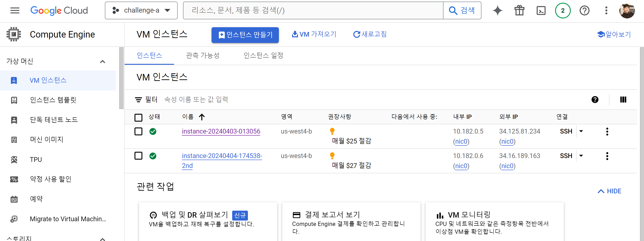Click the recommendation bulb for $25 savings
The width and height of the screenshot is (644, 241).
tap(332, 131)
